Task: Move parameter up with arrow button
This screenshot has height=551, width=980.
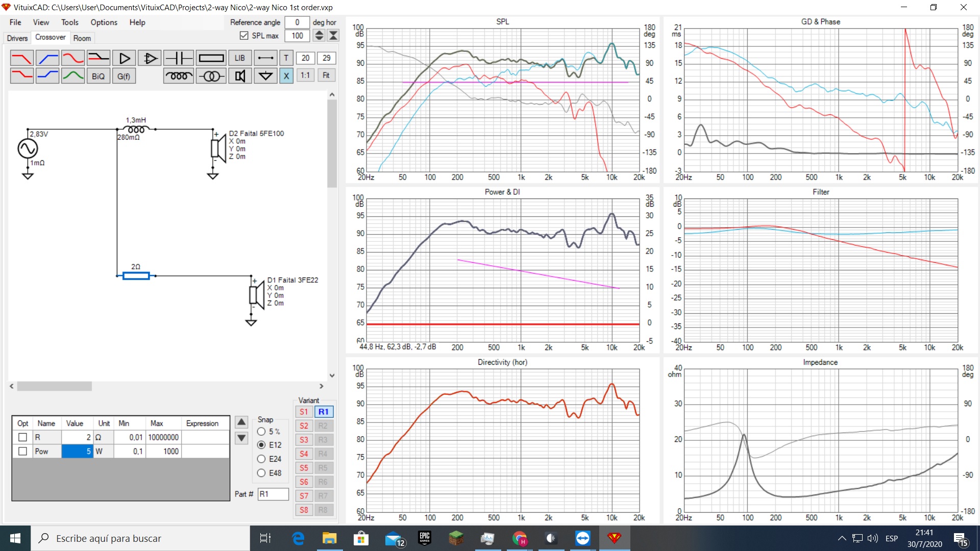Action: tap(241, 422)
